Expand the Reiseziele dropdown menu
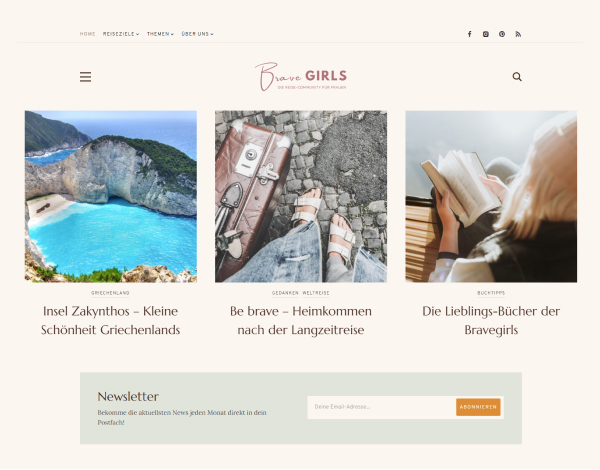 (121, 34)
